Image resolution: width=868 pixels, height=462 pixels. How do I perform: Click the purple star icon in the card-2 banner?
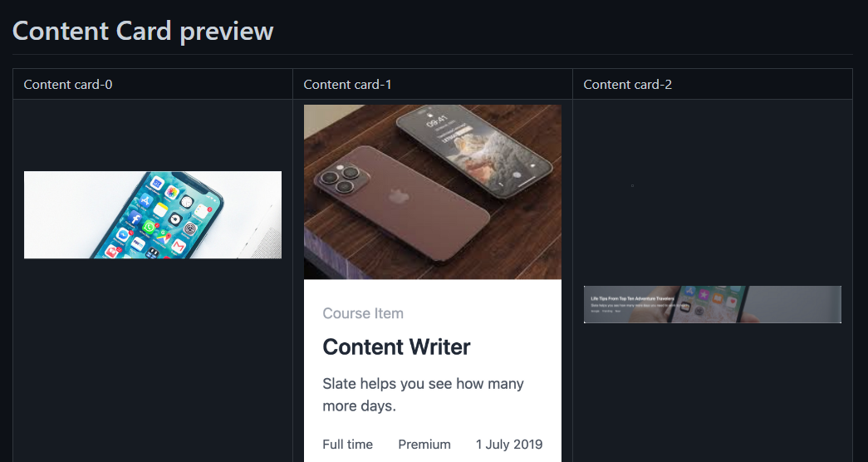pyautogui.click(x=704, y=294)
